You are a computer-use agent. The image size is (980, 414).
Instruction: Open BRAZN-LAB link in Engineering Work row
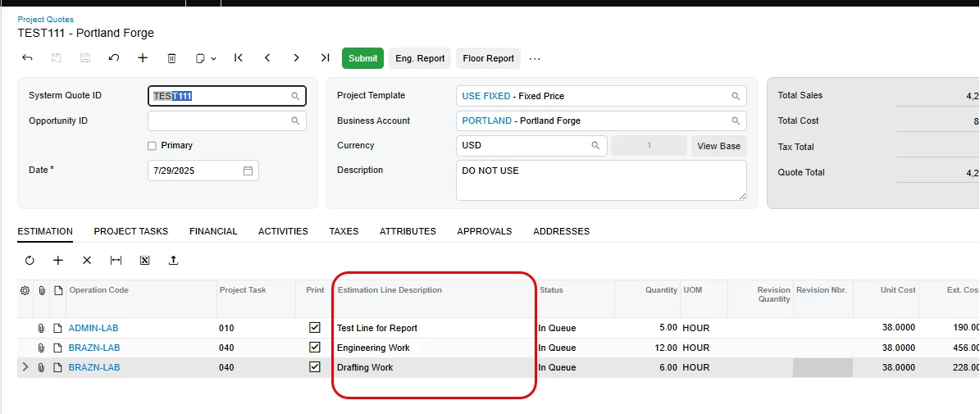[x=94, y=348]
